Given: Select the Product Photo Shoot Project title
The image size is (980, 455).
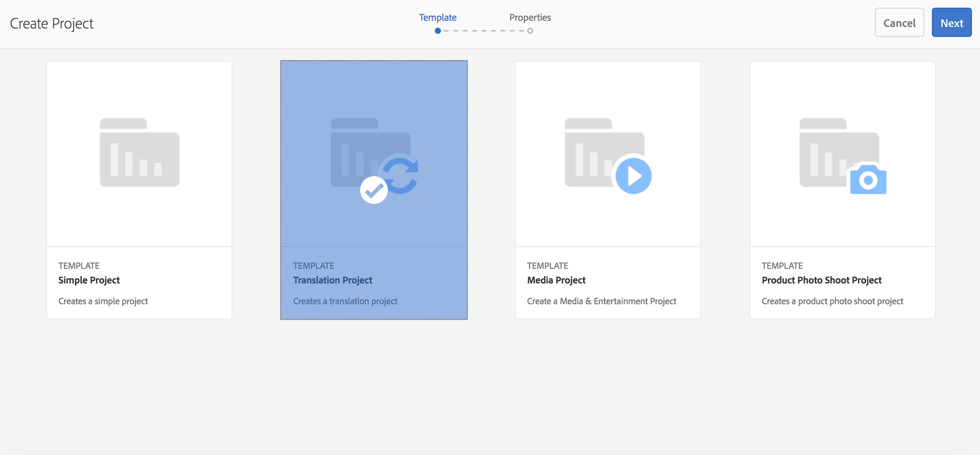Looking at the screenshot, I should tap(821, 280).
